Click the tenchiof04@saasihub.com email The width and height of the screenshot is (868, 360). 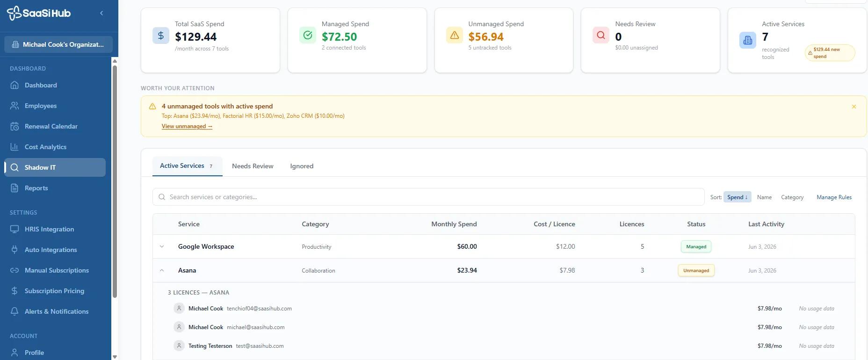click(259, 309)
